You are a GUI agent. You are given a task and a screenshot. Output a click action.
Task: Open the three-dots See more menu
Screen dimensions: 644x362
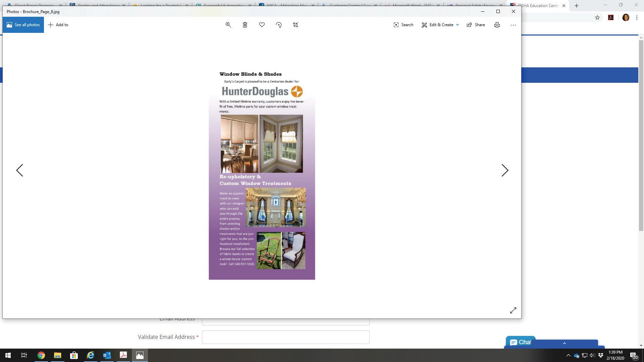coord(513,25)
